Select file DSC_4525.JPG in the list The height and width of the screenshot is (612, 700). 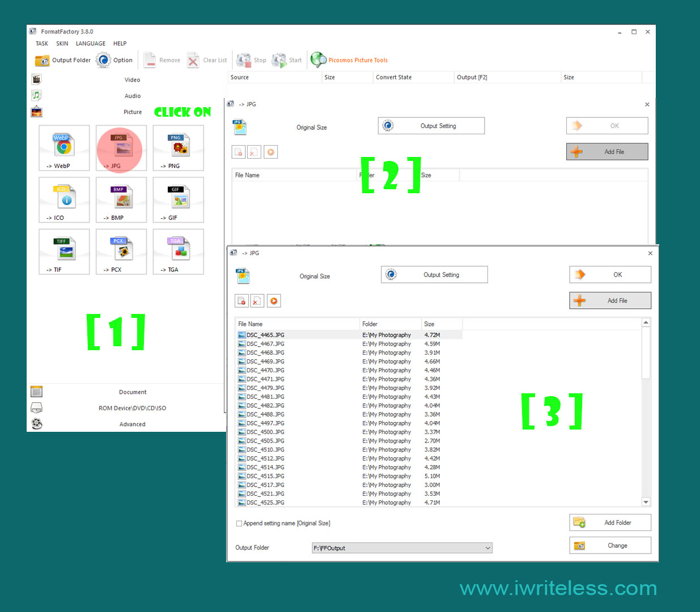[349, 503]
